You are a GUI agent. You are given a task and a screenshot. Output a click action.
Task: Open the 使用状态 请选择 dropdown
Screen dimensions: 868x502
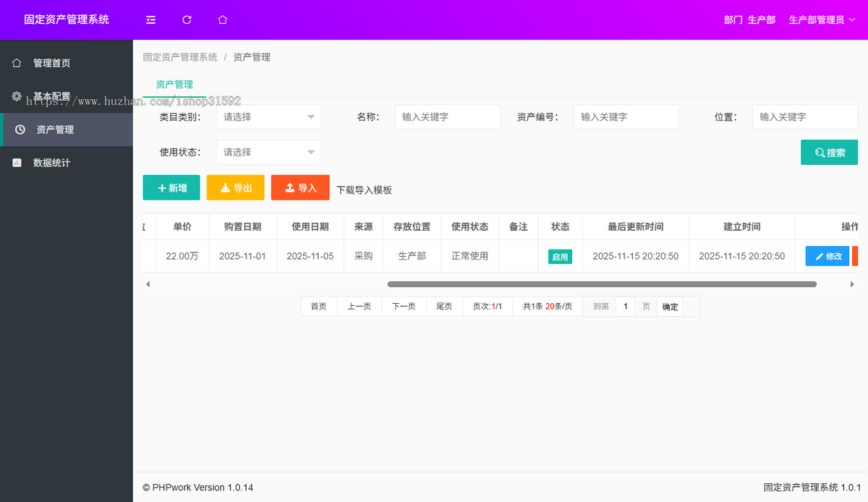coord(268,152)
